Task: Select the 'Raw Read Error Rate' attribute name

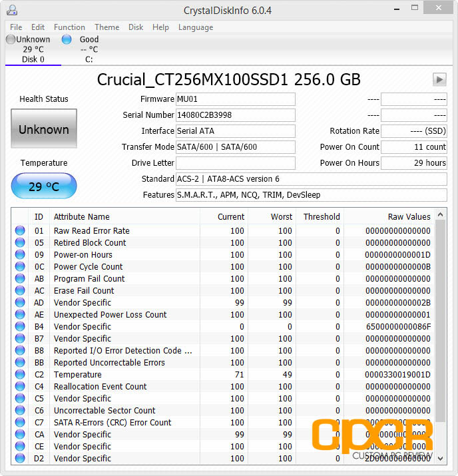Action: [x=92, y=231]
